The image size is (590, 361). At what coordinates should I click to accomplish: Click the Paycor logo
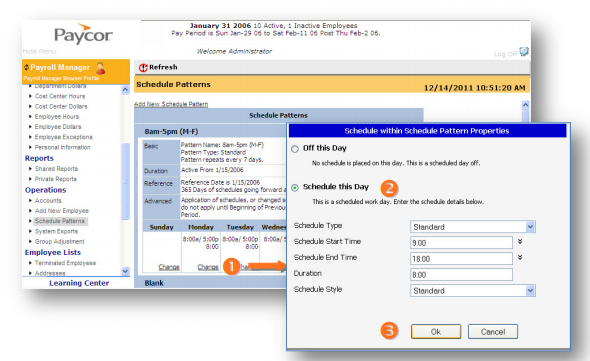[x=83, y=35]
